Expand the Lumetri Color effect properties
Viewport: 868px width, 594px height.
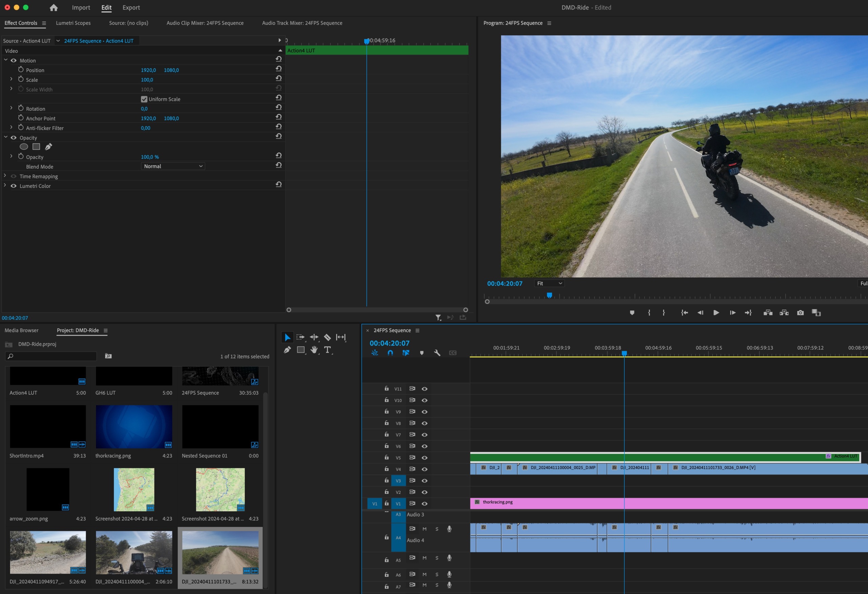click(5, 186)
